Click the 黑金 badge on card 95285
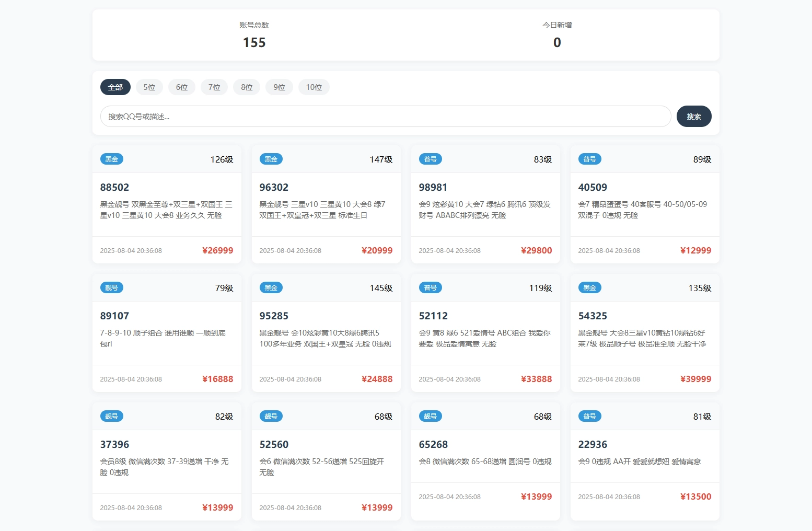 pyautogui.click(x=271, y=288)
